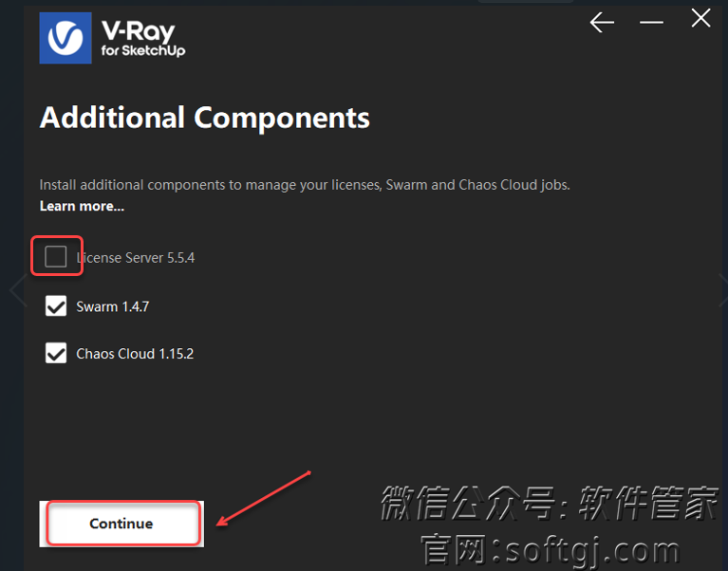Screen dimensions: 728x571
Task: Click the install additional components description text
Action: (304, 185)
